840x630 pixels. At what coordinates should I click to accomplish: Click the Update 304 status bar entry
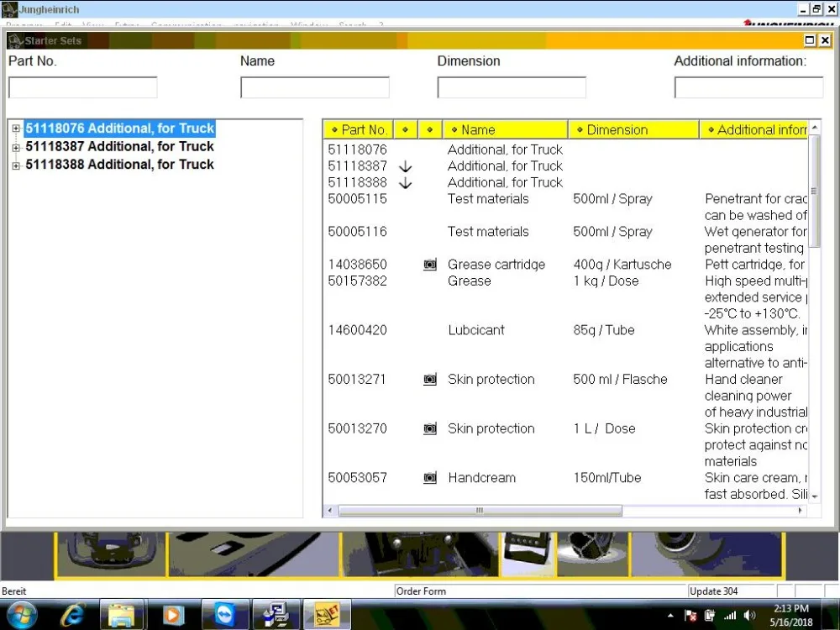point(732,591)
